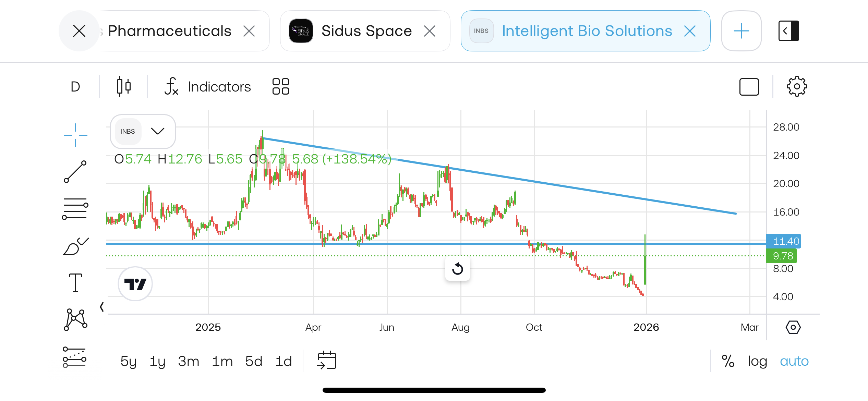The image size is (868, 401).
Task: Set range to 3m
Action: [189, 361]
